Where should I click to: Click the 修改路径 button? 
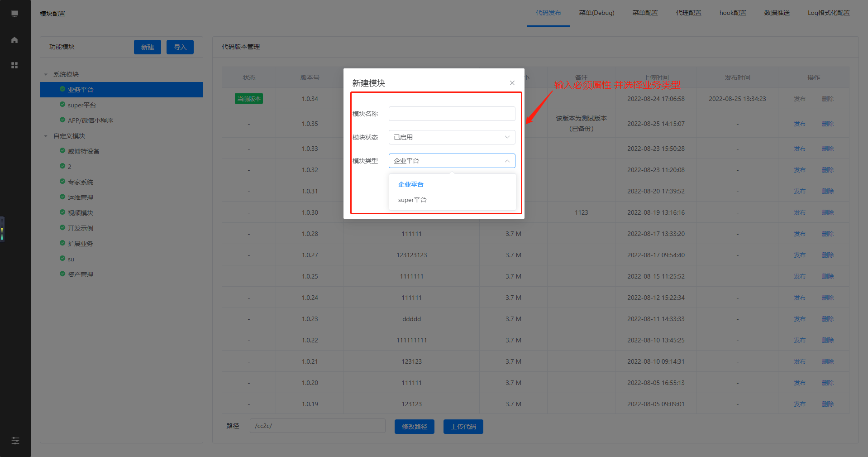[414, 427]
